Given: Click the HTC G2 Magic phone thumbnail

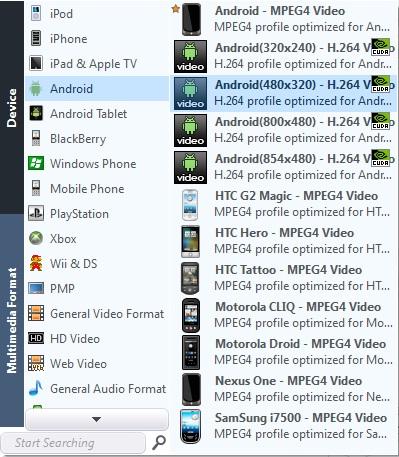Looking at the screenshot, I should 190,205.
